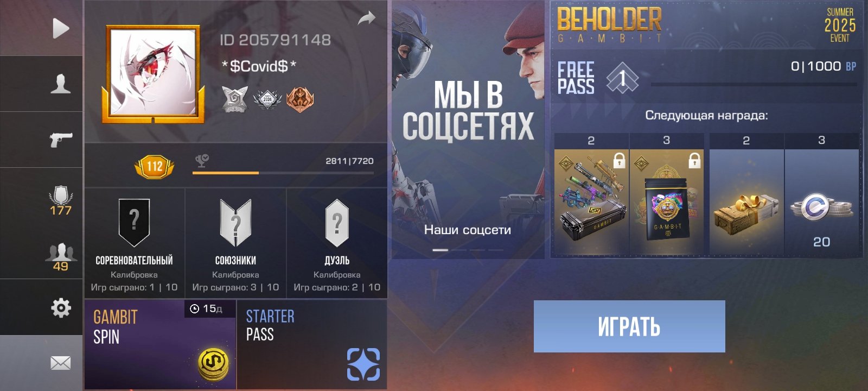Open the pistol inventory icon
Viewport: 868px width, 391px height.
tap(61, 140)
